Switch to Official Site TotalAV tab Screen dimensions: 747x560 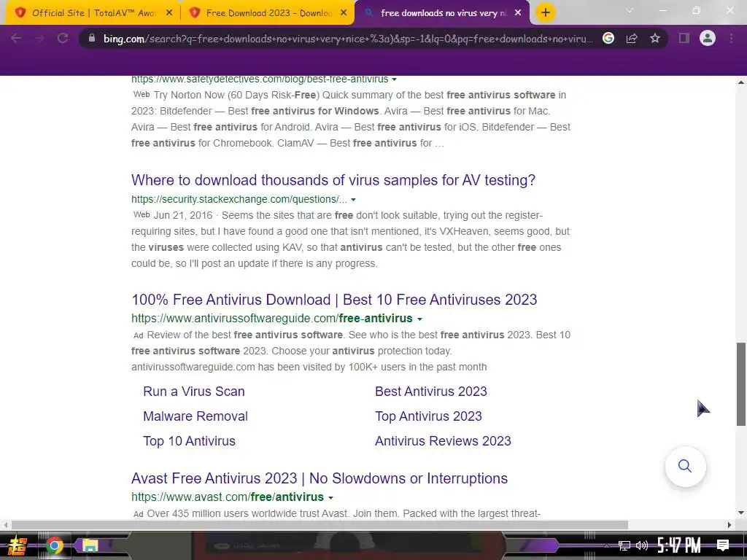pyautogui.click(x=94, y=13)
